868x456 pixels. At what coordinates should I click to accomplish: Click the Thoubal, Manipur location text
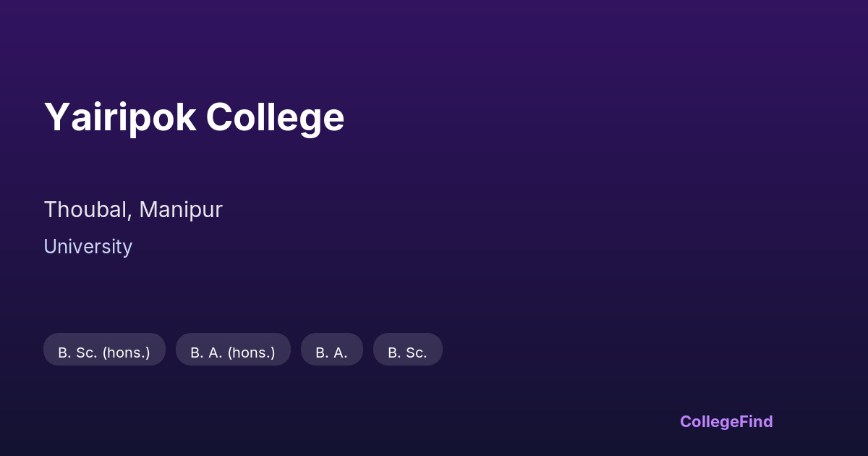pyautogui.click(x=133, y=210)
